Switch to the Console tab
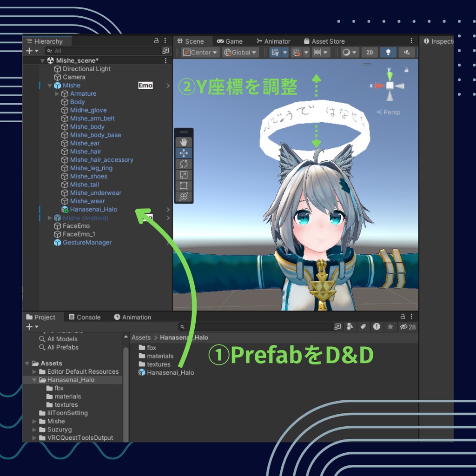The height and width of the screenshot is (476, 476). click(x=85, y=317)
